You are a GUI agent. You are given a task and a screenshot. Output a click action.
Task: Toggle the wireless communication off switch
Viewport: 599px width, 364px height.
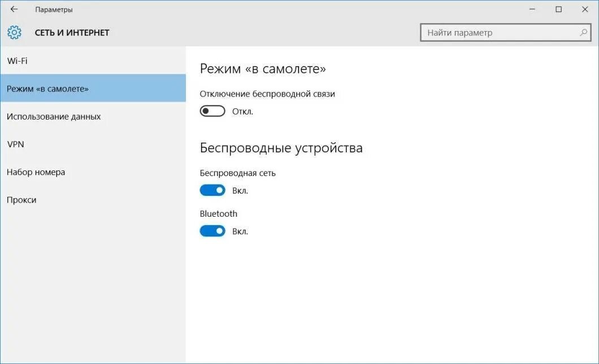click(212, 111)
